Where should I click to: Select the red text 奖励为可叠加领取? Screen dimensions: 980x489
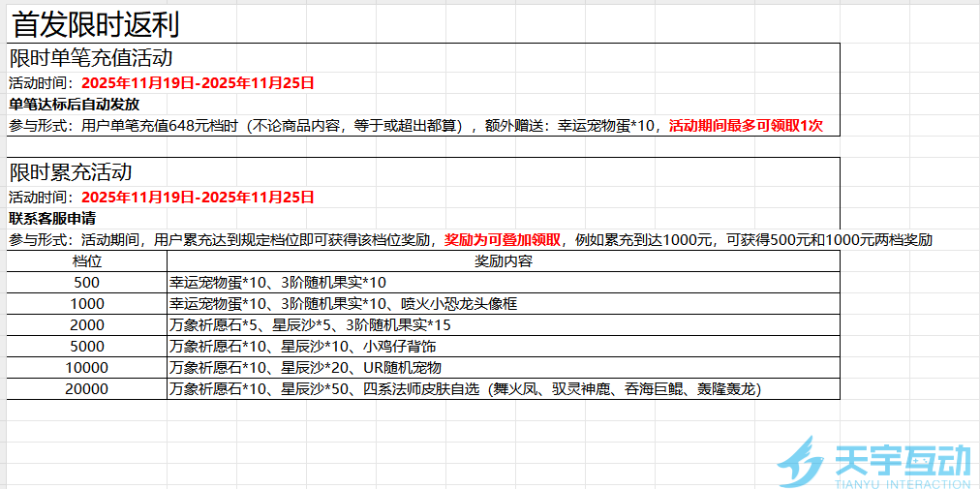point(502,239)
